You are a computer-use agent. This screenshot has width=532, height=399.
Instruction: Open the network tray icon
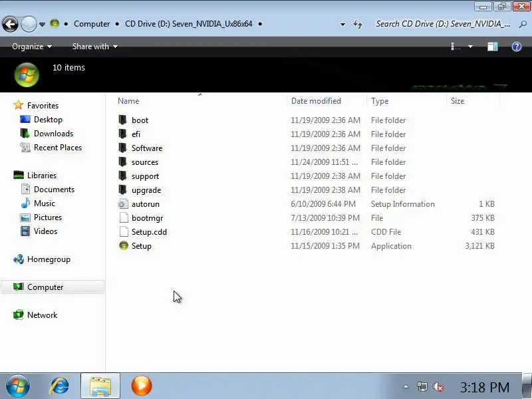pyautogui.click(x=422, y=387)
